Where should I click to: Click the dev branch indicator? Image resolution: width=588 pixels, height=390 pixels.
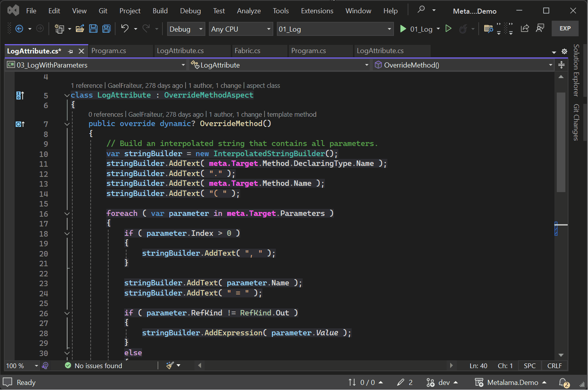[x=442, y=383]
